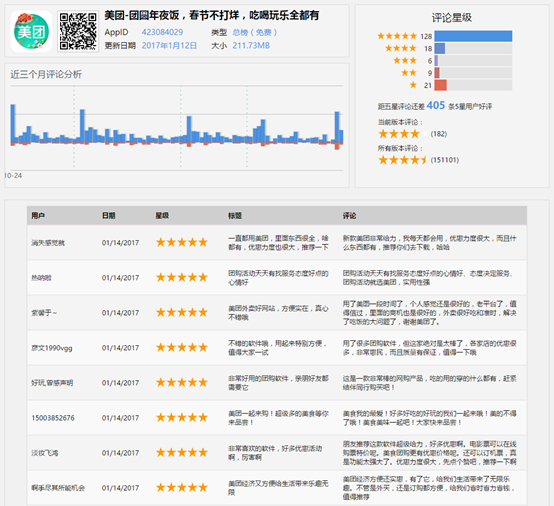The width and height of the screenshot is (554, 506).
Task: Click the app size value 211.73MB
Action: pos(251,46)
